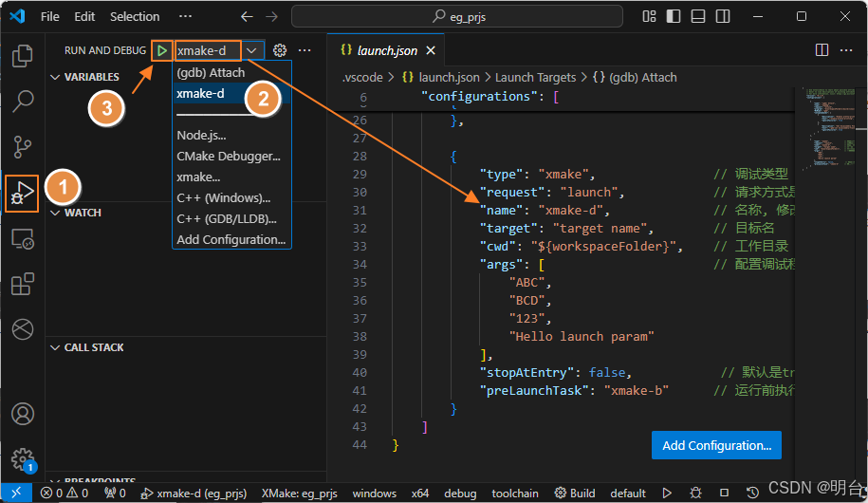This screenshot has width=868, height=503.
Task: Open the Selection menu
Action: (135, 17)
